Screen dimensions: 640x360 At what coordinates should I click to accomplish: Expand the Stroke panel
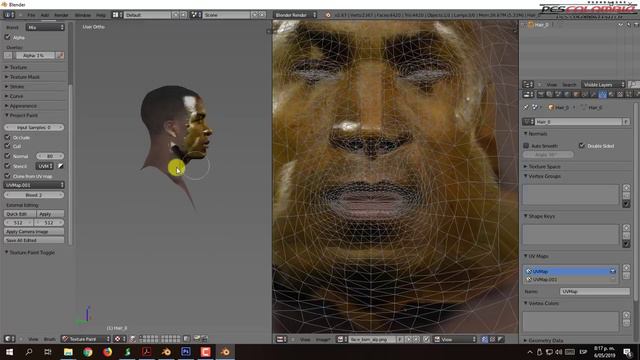pyautogui.click(x=17, y=87)
